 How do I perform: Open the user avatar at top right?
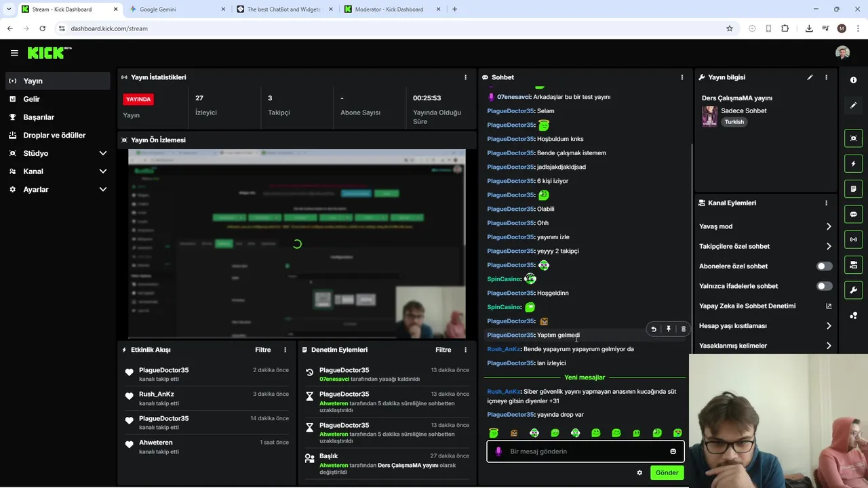pyautogui.click(x=842, y=53)
